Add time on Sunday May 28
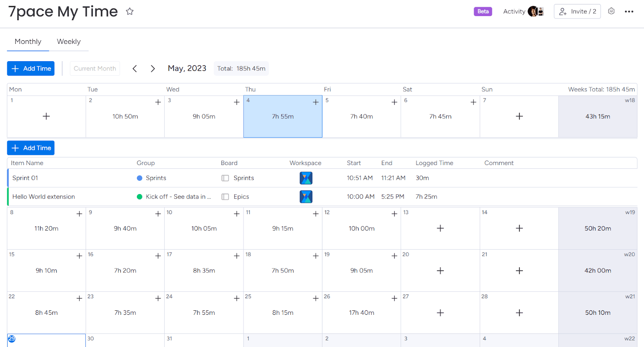644x347 pixels. (519, 313)
